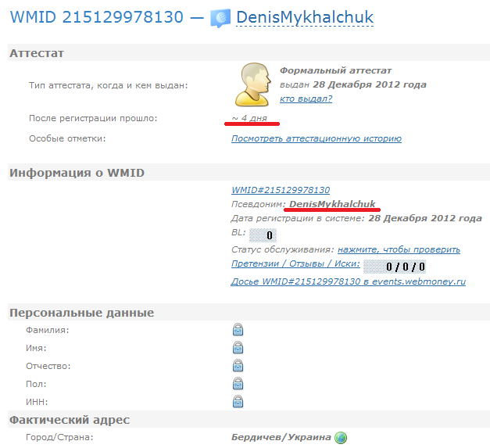Click 'Дата регистрации в системе' date value

[425, 218]
